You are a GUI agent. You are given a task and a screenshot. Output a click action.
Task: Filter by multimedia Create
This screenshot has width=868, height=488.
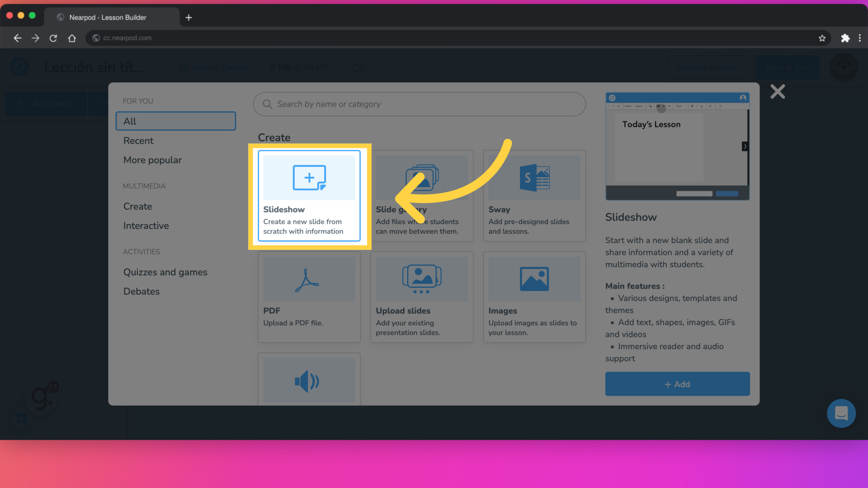(137, 206)
